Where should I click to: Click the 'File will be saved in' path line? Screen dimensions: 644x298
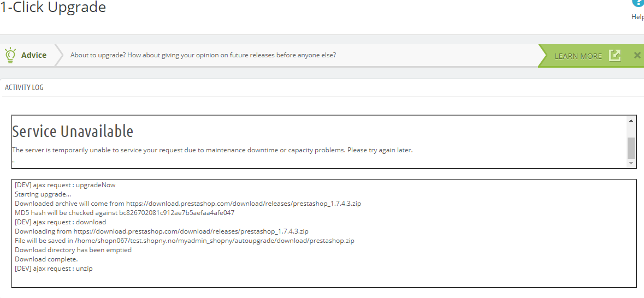[185, 241]
